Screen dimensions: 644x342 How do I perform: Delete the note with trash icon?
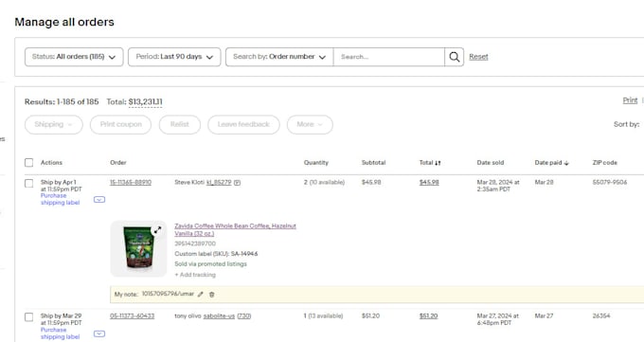[x=212, y=295]
